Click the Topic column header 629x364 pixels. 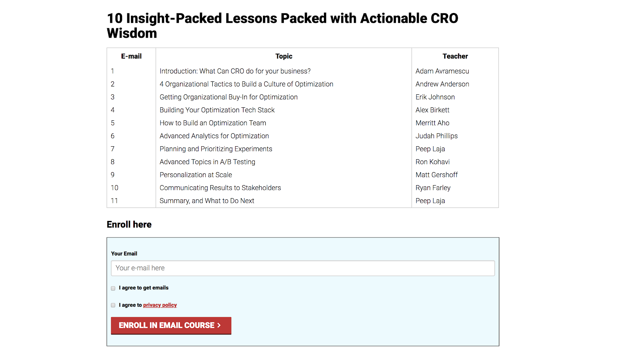pyautogui.click(x=283, y=56)
